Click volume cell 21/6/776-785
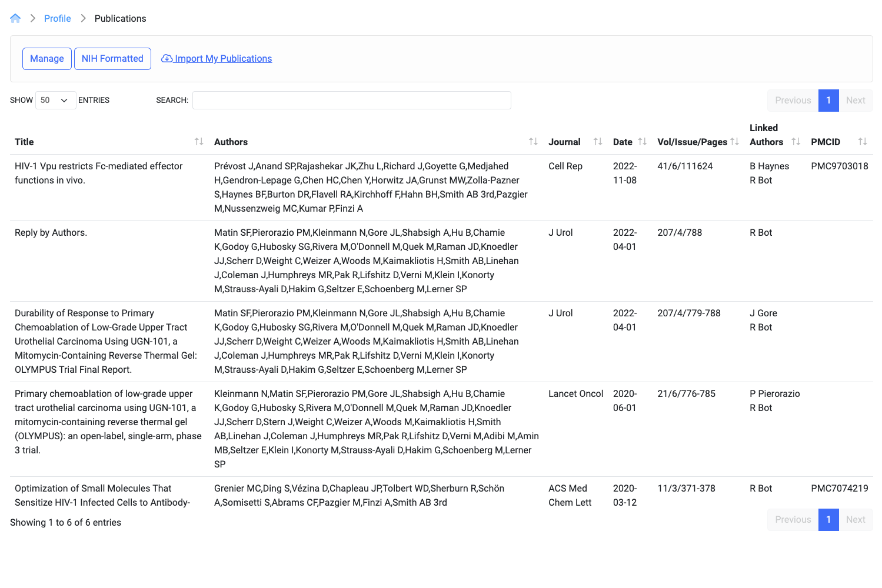This screenshot has width=882, height=588. (x=687, y=394)
